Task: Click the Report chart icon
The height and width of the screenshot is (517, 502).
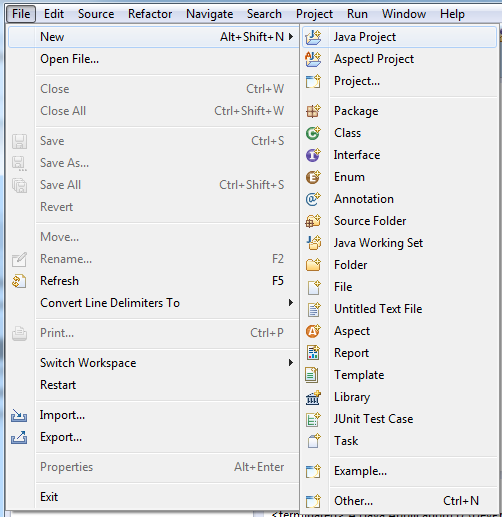Action: click(313, 353)
